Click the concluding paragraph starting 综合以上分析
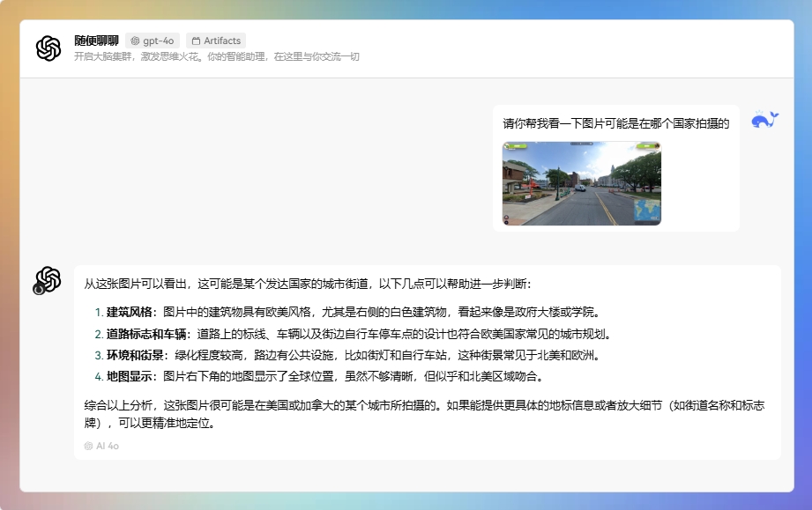 423,413
